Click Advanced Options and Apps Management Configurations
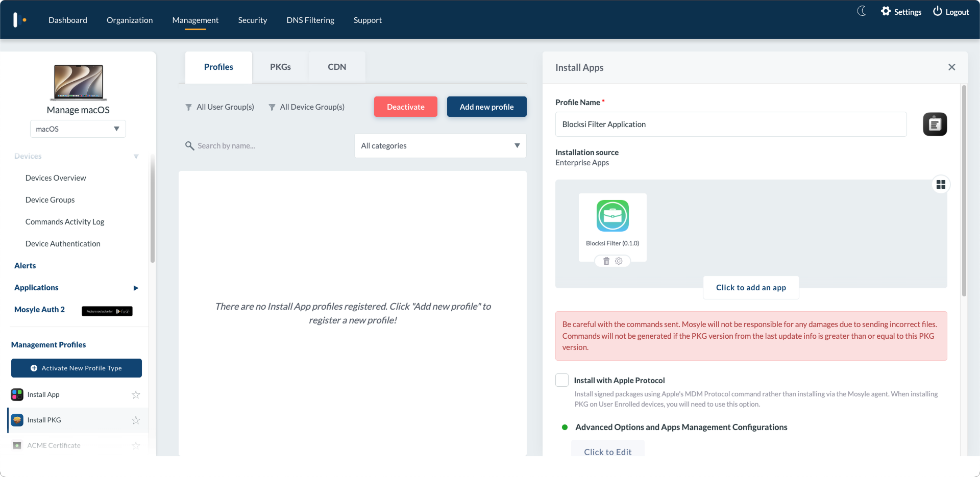Viewport: 980px width, 477px height. pyautogui.click(x=681, y=428)
